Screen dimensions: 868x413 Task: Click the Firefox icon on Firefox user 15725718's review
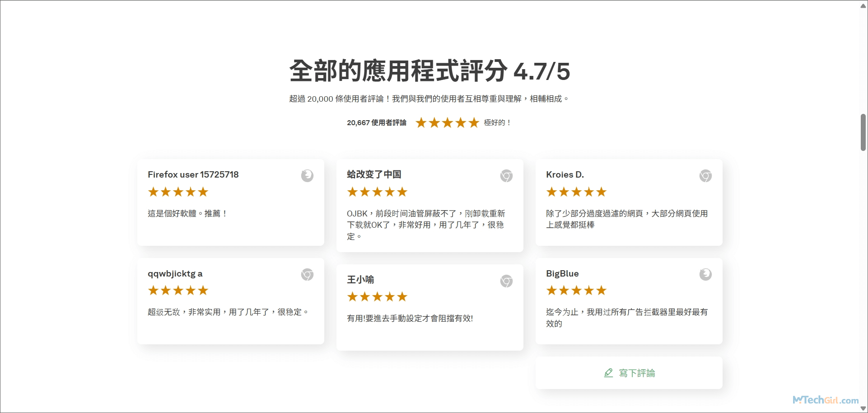[308, 176]
